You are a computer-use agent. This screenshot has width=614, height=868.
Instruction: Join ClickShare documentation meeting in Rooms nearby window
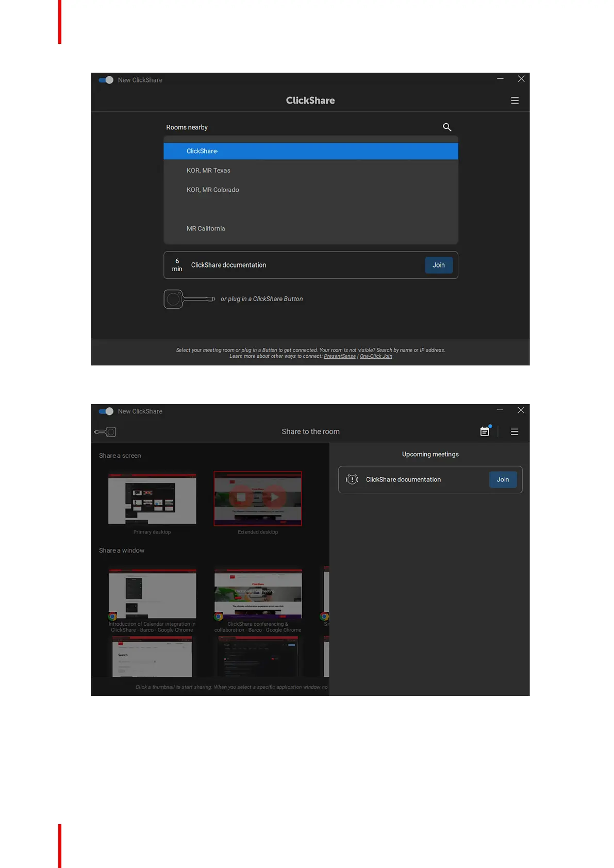(x=439, y=265)
